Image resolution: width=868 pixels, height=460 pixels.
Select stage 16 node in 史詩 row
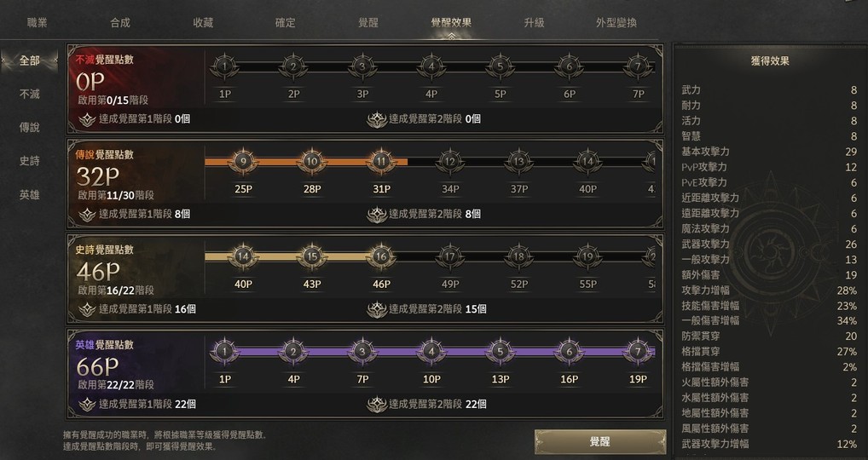tap(381, 256)
